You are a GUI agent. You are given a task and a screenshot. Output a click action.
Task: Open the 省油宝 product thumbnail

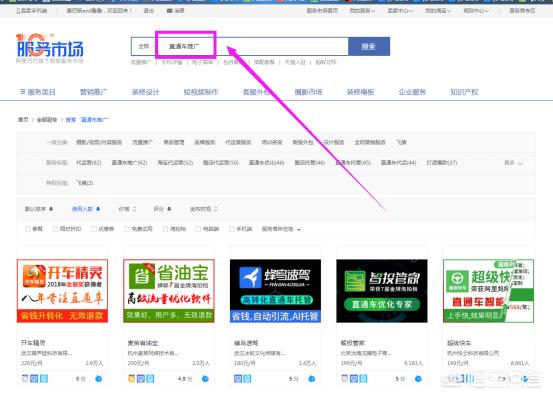tap(169, 291)
